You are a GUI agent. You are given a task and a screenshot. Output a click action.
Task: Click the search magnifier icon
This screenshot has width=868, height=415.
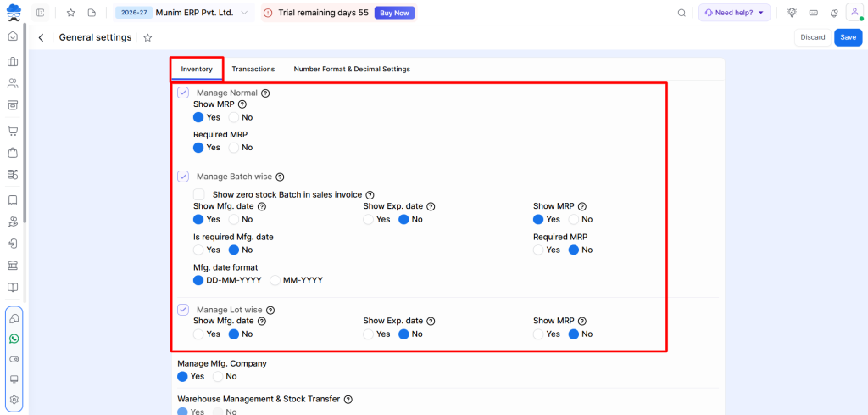[x=682, y=13]
